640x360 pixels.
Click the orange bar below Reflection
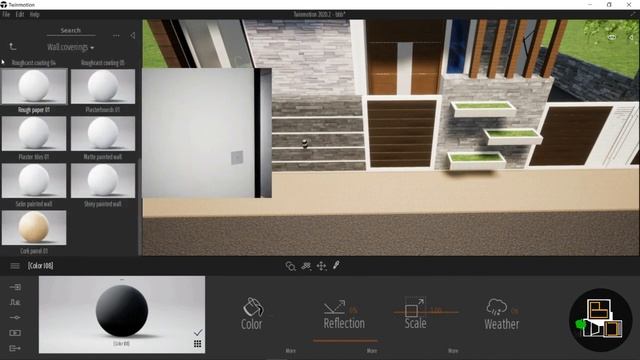pyautogui.click(x=345, y=340)
